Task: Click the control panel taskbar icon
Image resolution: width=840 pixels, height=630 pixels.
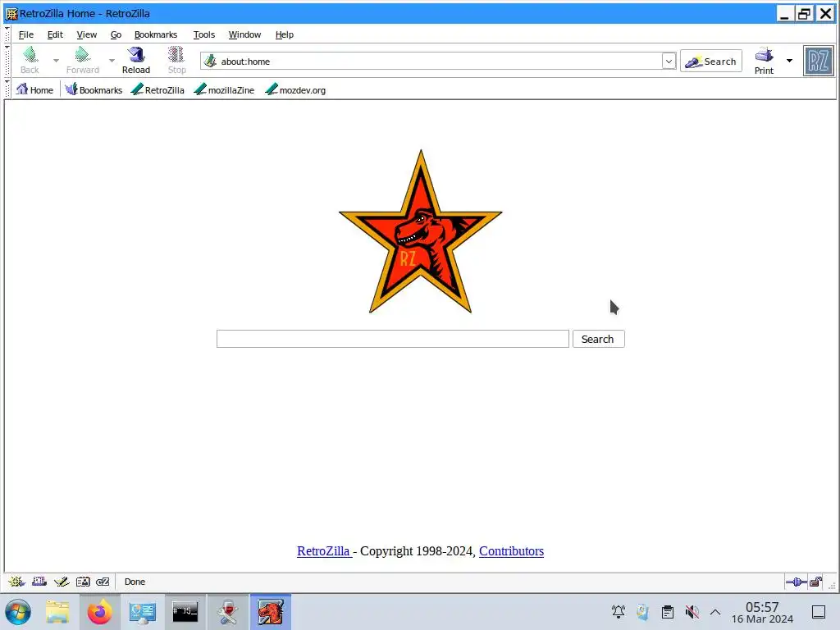Action: pyautogui.click(x=143, y=612)
